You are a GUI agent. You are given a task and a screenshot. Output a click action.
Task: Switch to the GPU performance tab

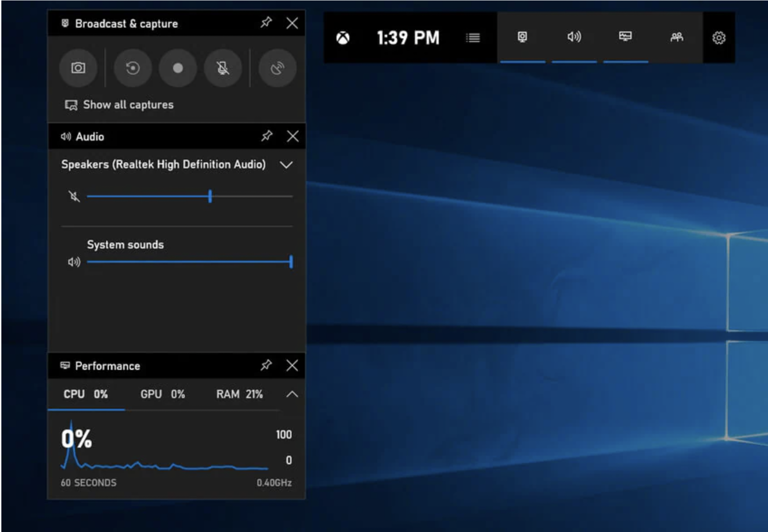coord(163,394)
